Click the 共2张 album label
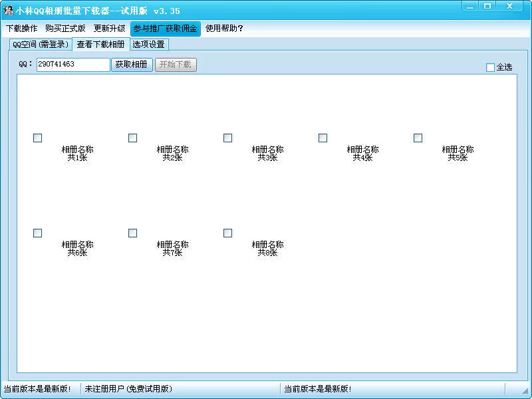This screenshot has height=399, width=532. pos(172,154)
